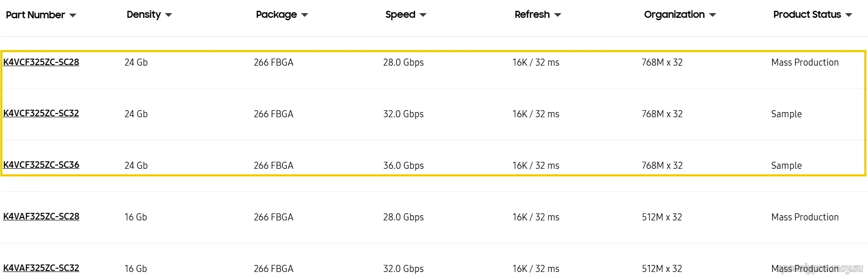Image resolution: width=868 pixels, height=279 pixels.
Task: Open the Part Number column sort arrow
Action: pyautogui.click(x=73, y=15)
